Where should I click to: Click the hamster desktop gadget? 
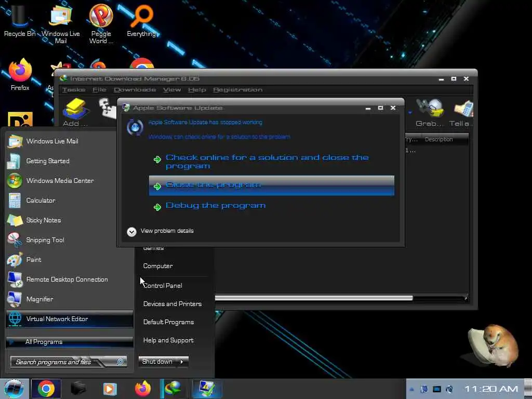pos(493,346)
